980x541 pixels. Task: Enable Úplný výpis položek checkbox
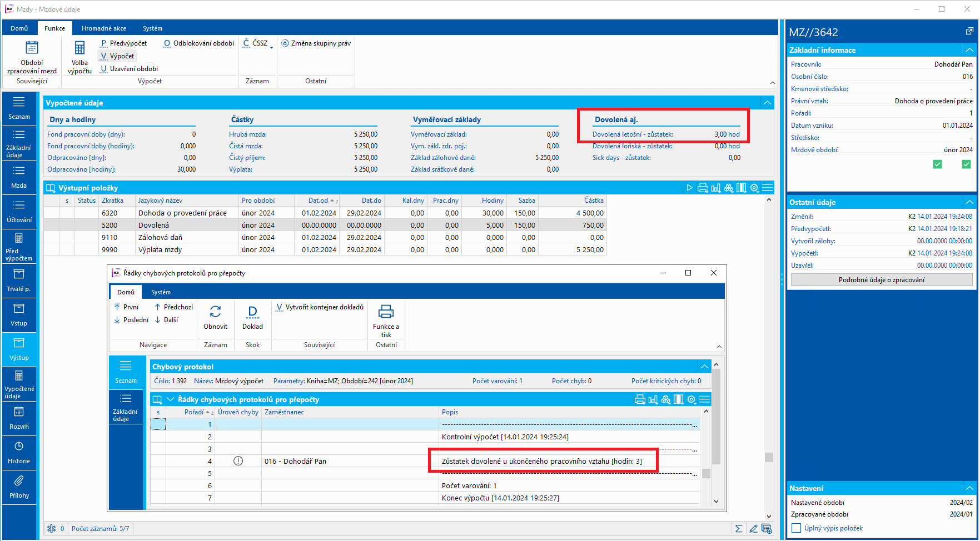point(796,528)
